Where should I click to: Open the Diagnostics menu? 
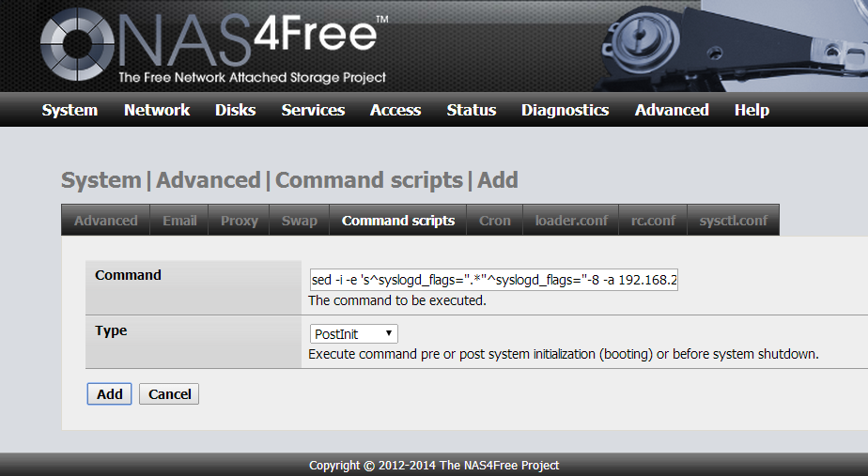[x=565, y=110]
